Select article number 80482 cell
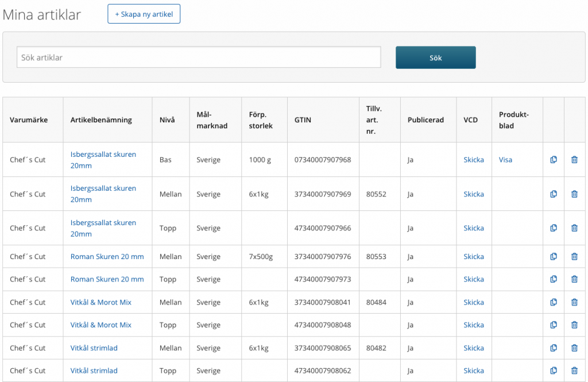The width and height of the screenshot is (588, 382). pyautogui.click(x=380, y=348)
